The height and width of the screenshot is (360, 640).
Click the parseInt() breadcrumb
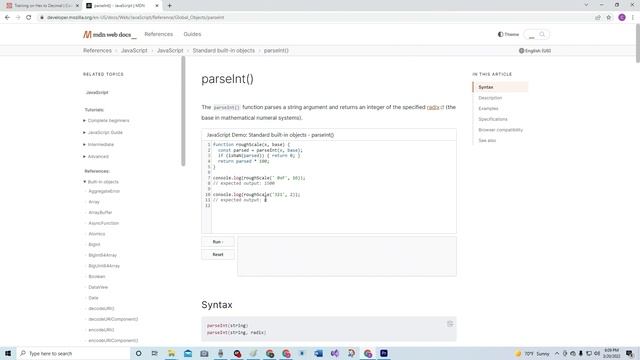coord(276,51)
